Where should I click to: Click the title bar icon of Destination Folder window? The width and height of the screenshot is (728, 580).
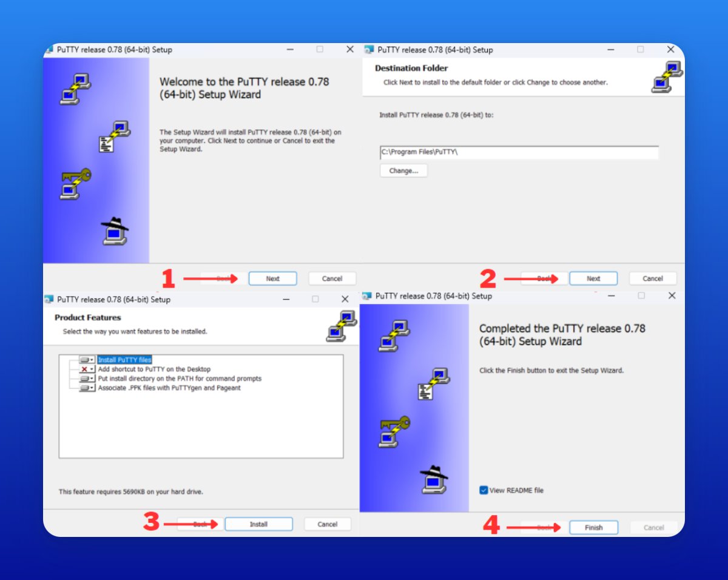pyautogui.click(x=369, y=50)
